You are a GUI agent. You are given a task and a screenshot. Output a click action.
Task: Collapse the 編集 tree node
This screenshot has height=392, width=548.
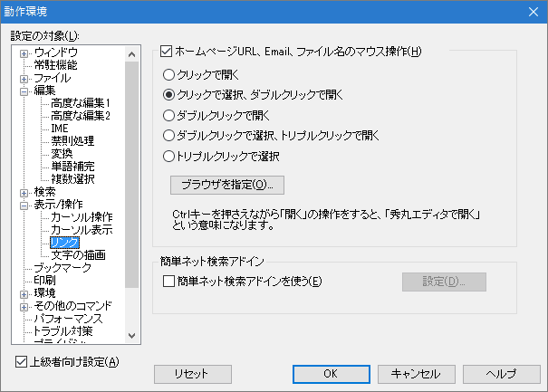[24, 91]
